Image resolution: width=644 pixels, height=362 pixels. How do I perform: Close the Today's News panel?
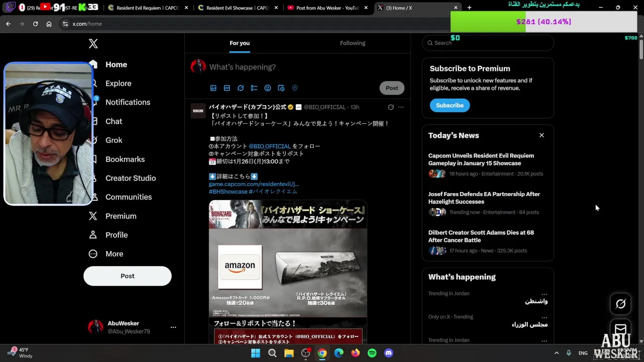click(542, 135)
